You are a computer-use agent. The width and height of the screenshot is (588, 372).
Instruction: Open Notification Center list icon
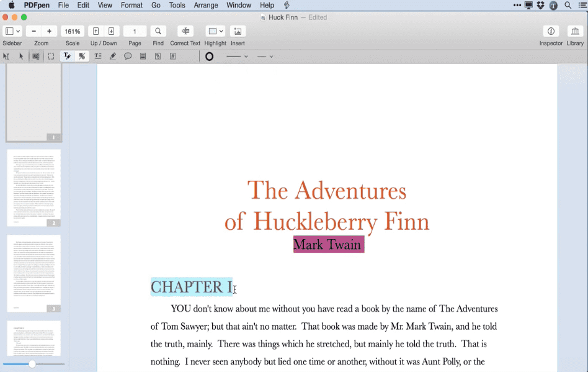click(x=582, y=5)
